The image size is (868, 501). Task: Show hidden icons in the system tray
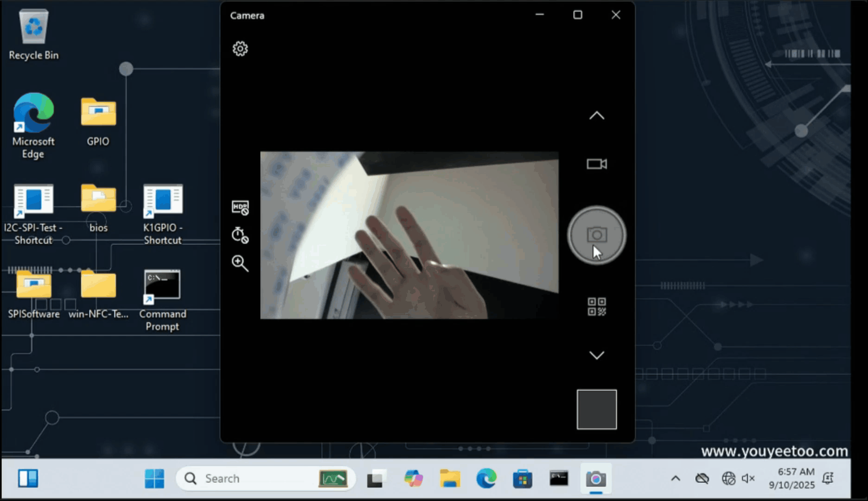[676, 478]
